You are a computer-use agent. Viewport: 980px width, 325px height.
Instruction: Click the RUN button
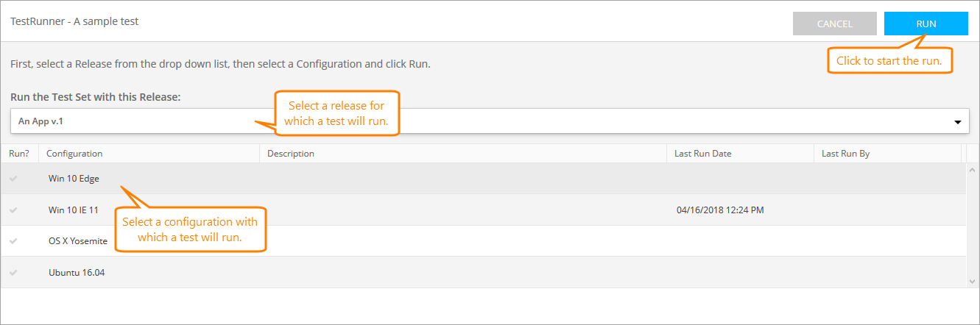point(926,24)
